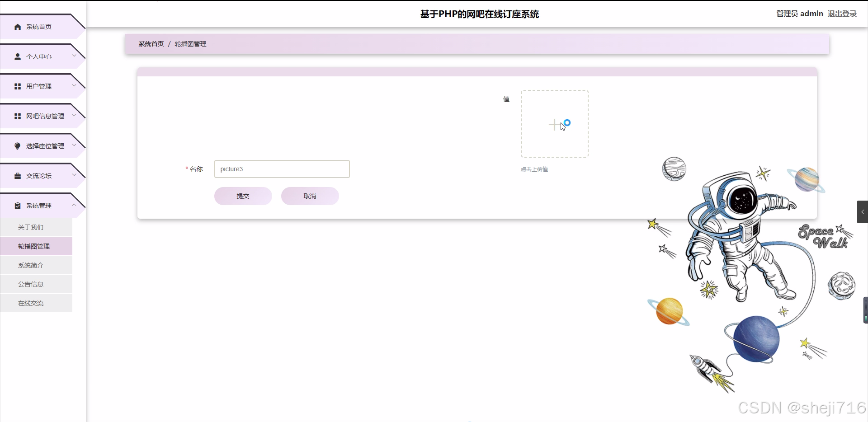Click the page title 基于PHP的网吧在线订座系统
The width and height of the screenshot is (868, 422).
(479, 14)
